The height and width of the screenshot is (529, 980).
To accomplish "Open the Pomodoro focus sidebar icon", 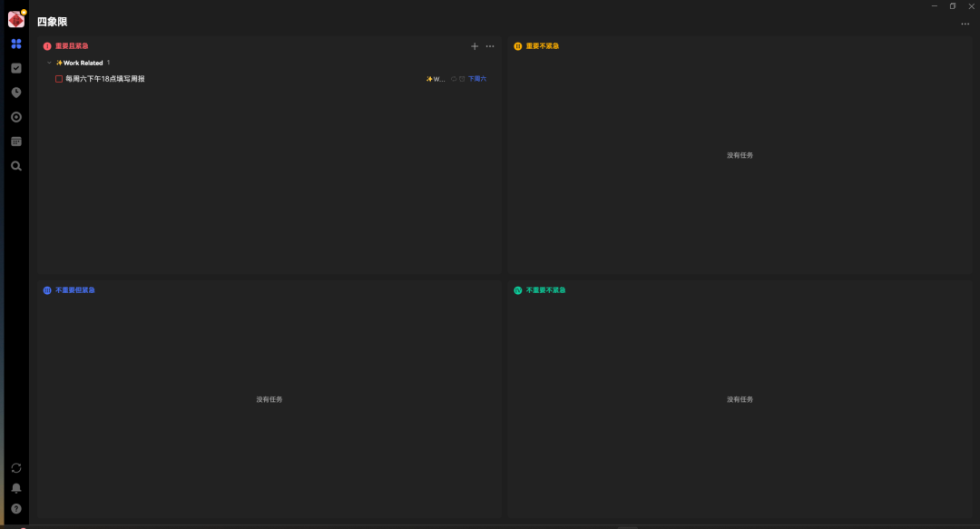I will (x=16, y=93).
